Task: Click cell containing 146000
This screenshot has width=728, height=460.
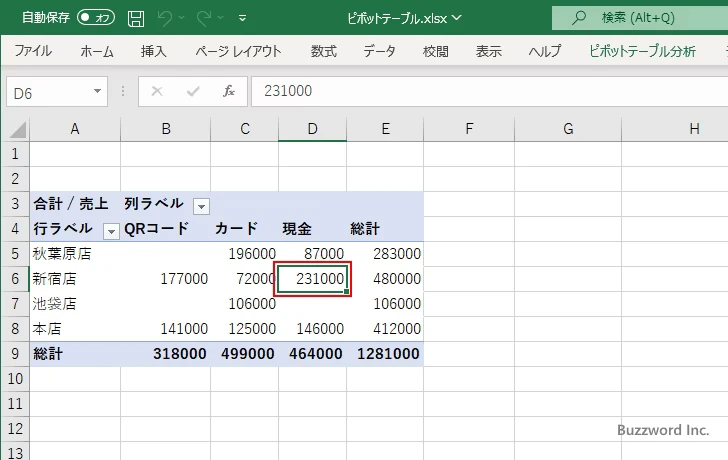Action: (x=312, y=329)
